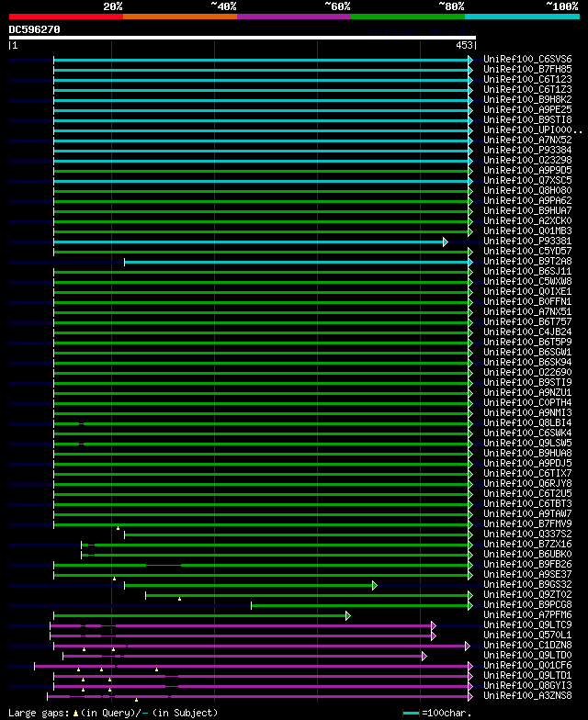Click the purple alignment bar for UniRef100_Q9LTC9
The width and height of the screenshot is (588, 720).
[x=241, y=626]
